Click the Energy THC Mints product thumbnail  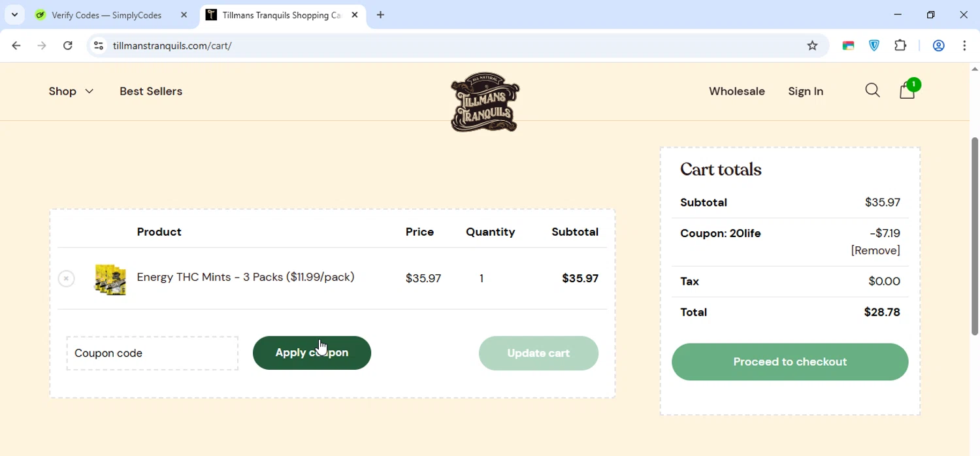click(x=110, y=280)
